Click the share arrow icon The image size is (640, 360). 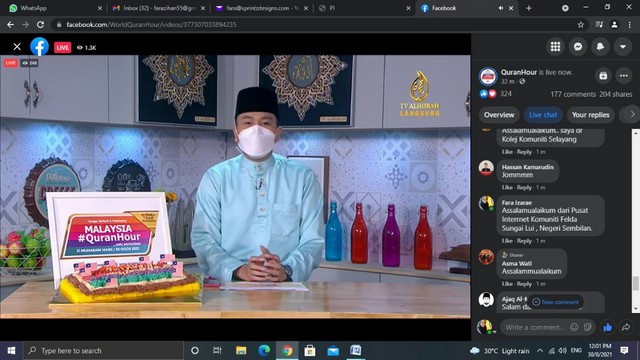[x=626, y=327]
